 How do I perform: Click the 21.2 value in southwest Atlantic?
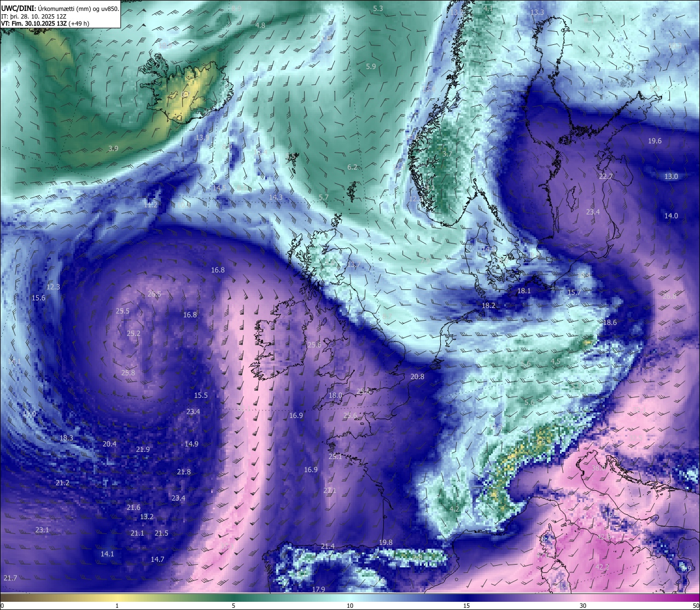[x=62, y=483]
